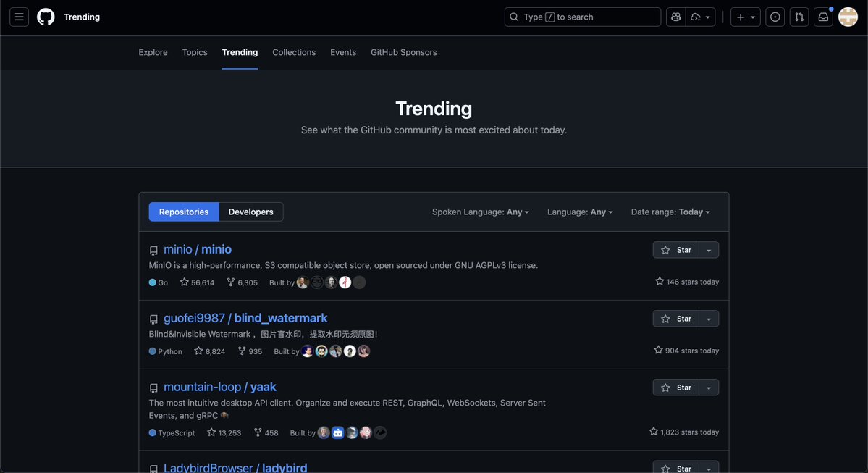This screenshot has height=473, width=868.
Task: Click first contributor avatar of minio
Action: click(303, 282)
